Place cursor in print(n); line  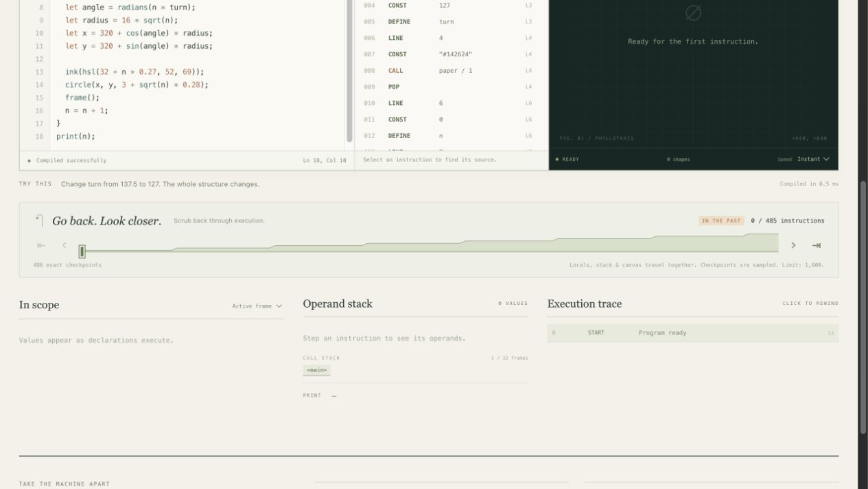75,136
